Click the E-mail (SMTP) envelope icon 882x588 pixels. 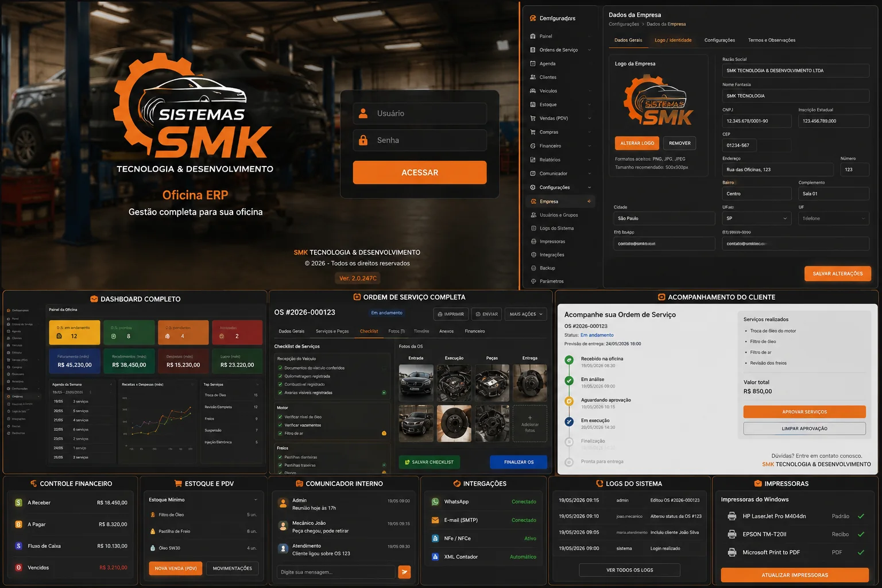point(435,520)
